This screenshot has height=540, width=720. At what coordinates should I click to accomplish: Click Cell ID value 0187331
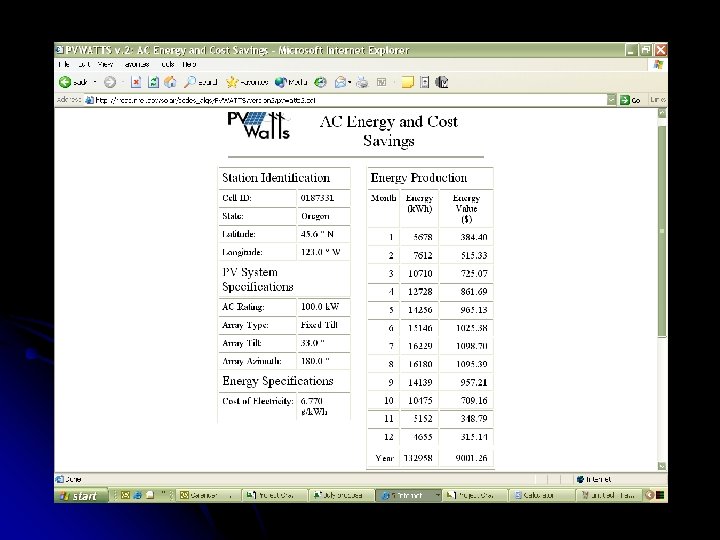pyautogui.click(x=317, y=198)
